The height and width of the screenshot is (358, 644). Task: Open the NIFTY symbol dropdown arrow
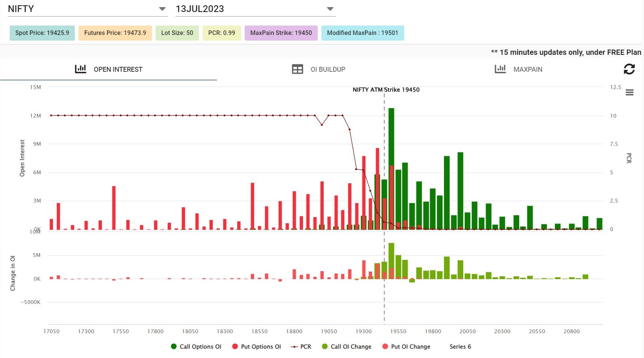tap(162, 9)
